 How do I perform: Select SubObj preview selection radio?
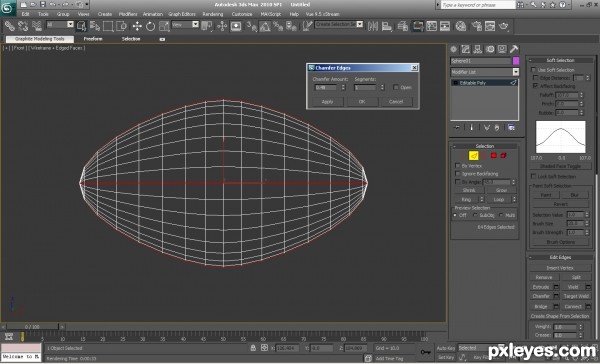[475, 215]
